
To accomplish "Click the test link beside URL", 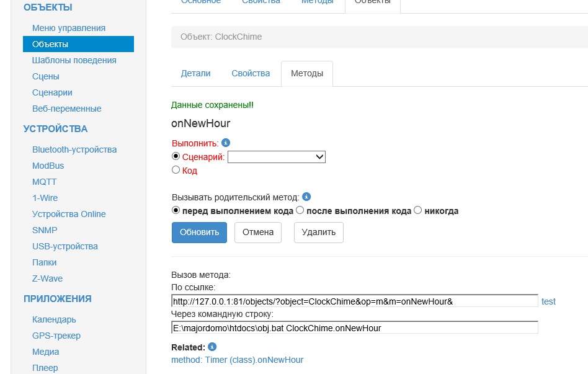I will [x=548, y=301].
